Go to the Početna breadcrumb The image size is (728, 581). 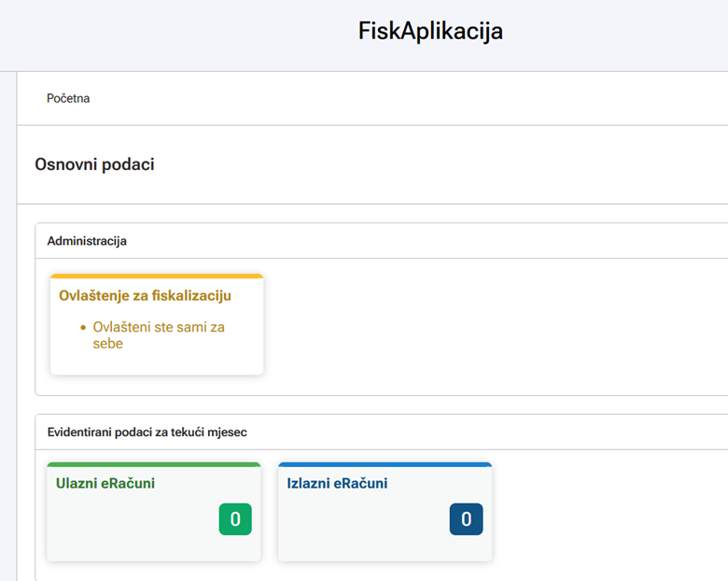point(68,98)
